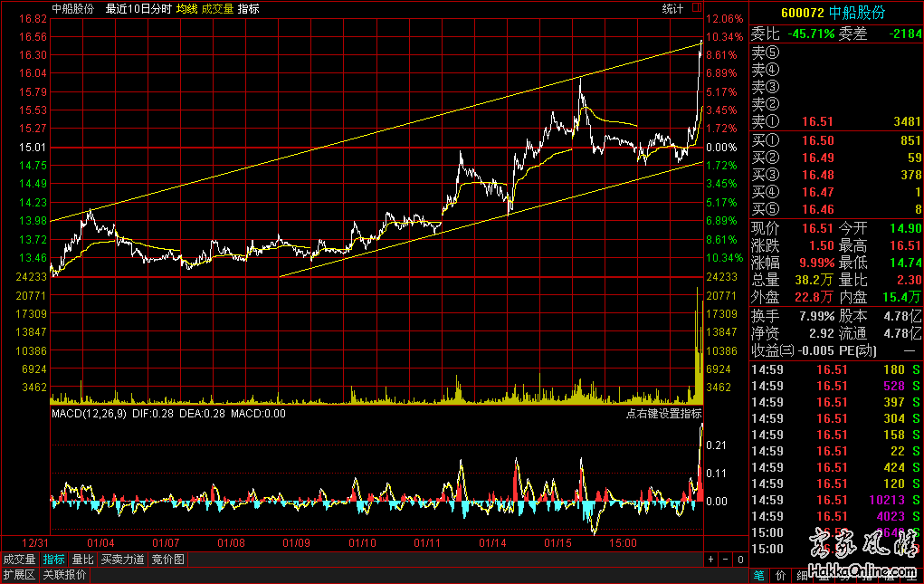Click the 买② price 16.49
The image size is (924, 584).
pyautogui.click(x=818, y=158)
